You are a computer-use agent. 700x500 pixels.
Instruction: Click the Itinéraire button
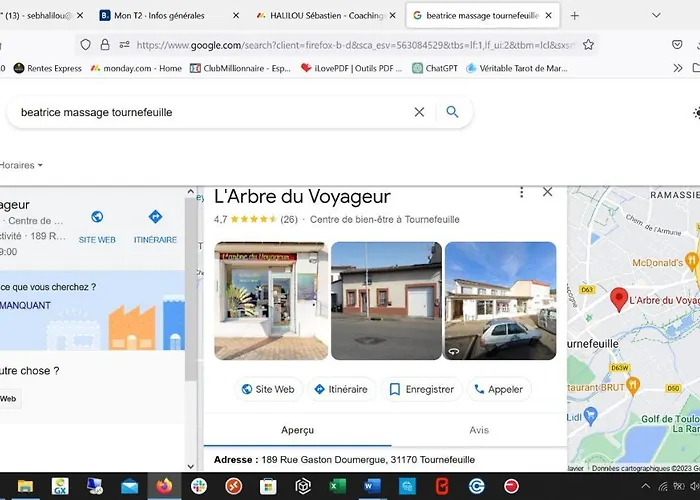click(x=341, y=389)
